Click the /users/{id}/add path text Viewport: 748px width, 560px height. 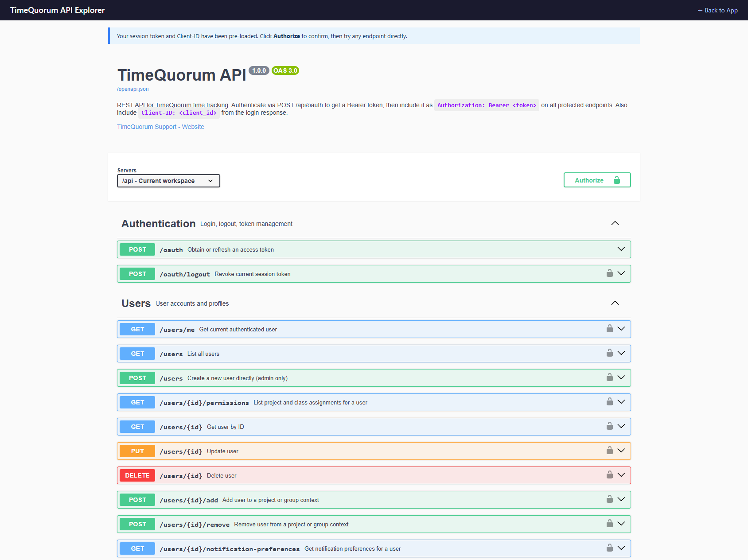[189, 500]
